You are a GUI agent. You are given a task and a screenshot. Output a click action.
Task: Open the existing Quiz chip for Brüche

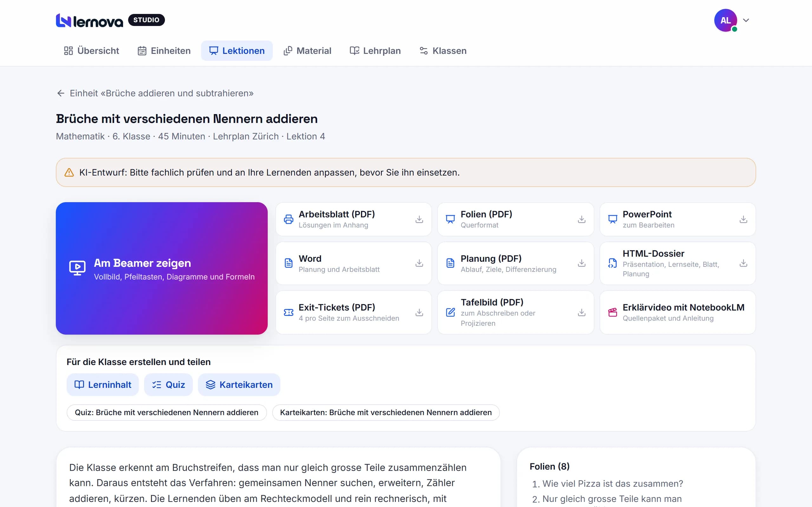pos(167,413)
